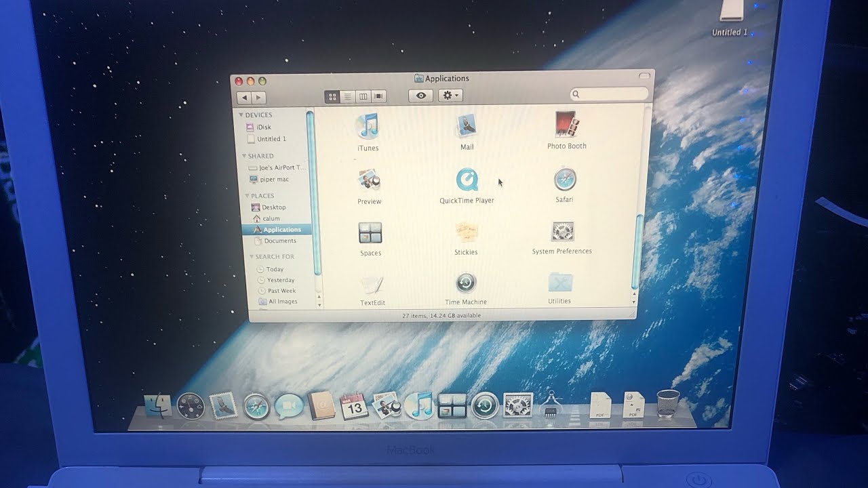Open Time Machine from the Dock

[485, 405]
